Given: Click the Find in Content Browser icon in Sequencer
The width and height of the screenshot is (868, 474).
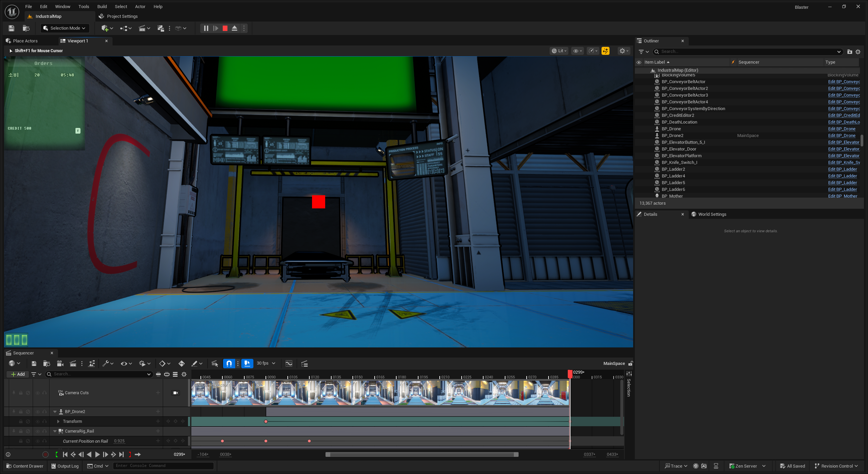Looking at the screenshot, I should click(x=46, y=363).
